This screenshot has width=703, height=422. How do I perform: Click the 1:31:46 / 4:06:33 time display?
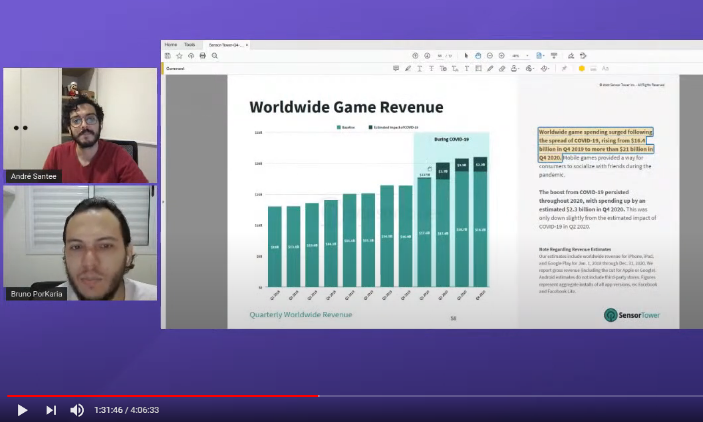click(126, 410)
